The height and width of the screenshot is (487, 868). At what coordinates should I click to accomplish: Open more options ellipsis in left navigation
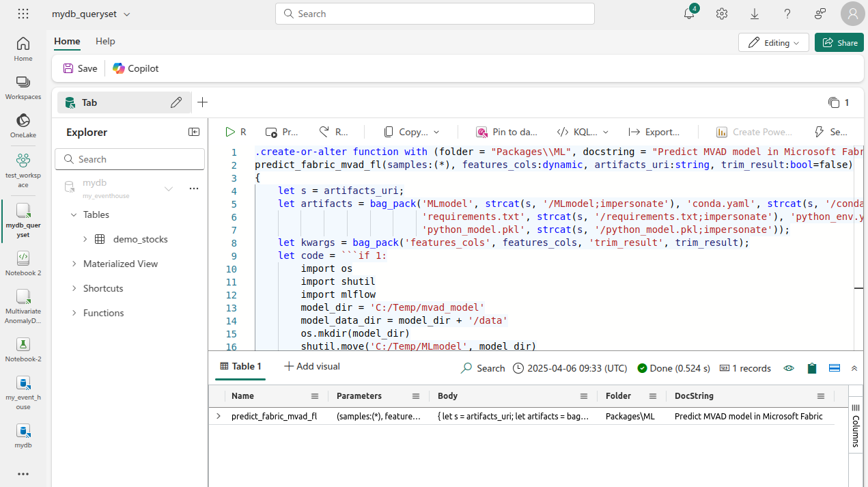point(23,474)
